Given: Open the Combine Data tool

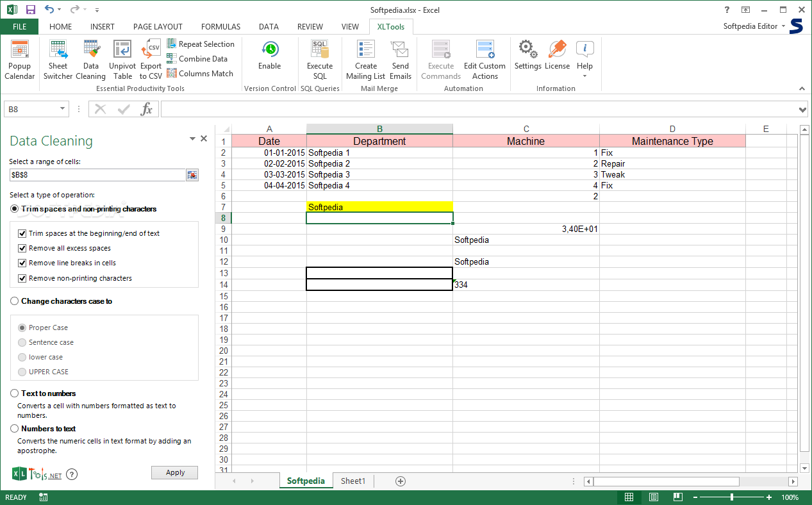Looking at the screenshot, I should [x=197, y=59].
